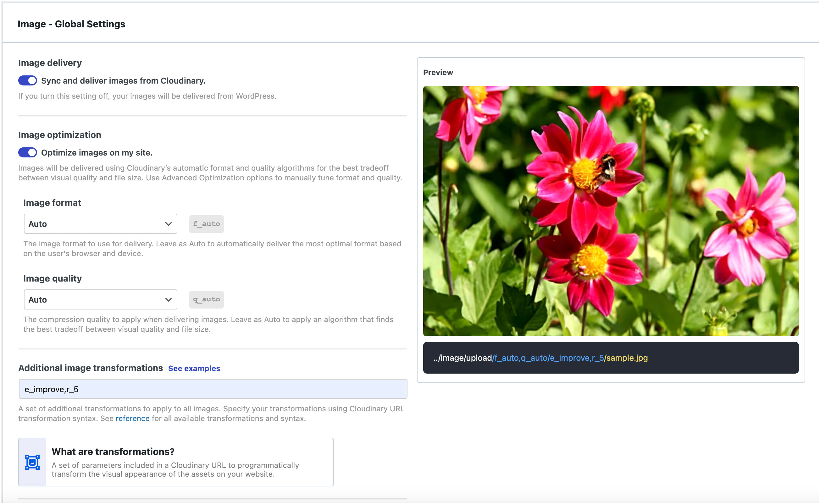The image size is (820, 504).
Task: Click the transformations info icon
Action: tap(32, 462)
